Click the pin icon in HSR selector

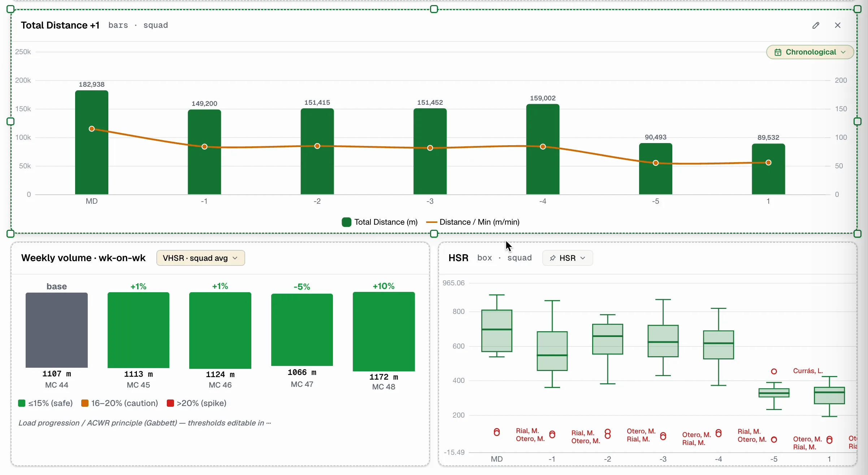552,258
